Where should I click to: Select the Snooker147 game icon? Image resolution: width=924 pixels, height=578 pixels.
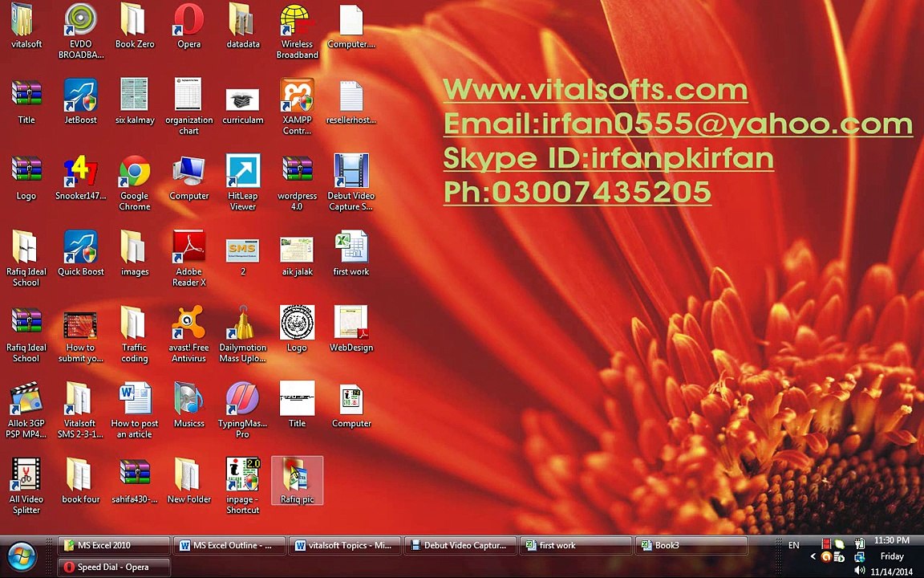81,177
